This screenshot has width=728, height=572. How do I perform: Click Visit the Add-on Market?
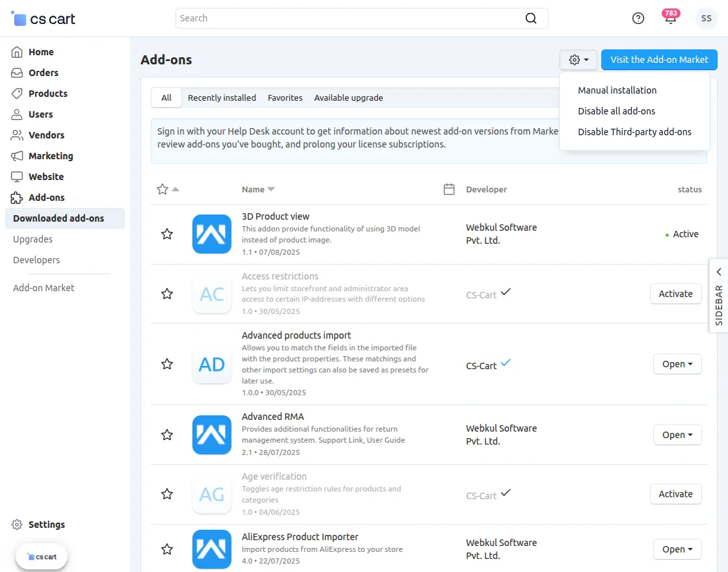659,59
